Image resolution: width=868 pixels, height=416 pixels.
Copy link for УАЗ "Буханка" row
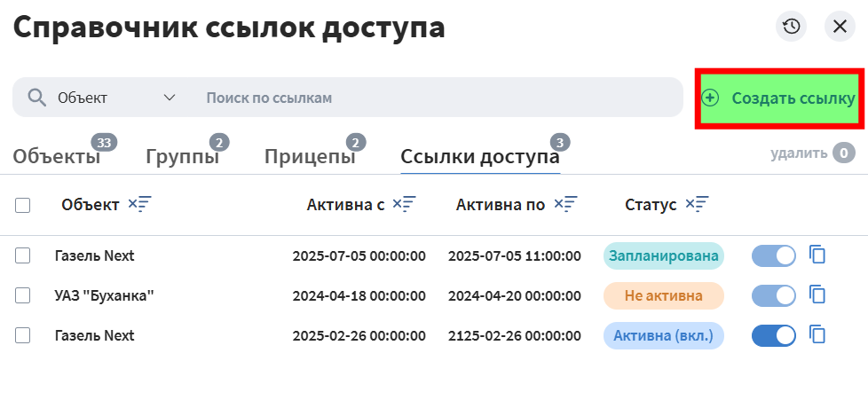(x=817, y=295)
